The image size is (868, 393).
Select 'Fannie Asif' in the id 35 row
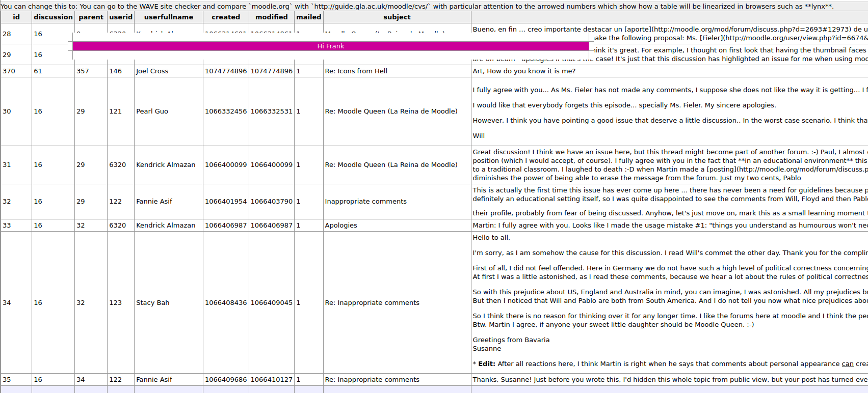[x=154, y=379]
